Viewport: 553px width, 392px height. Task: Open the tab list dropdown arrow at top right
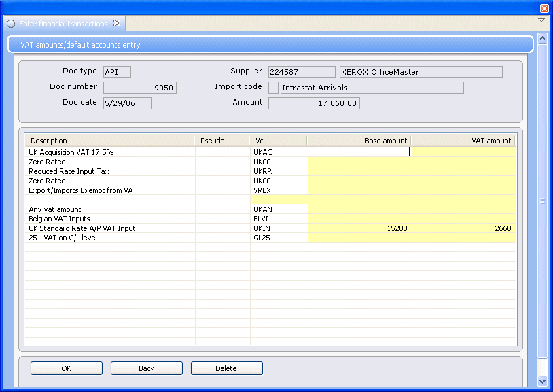click(541, 20)
